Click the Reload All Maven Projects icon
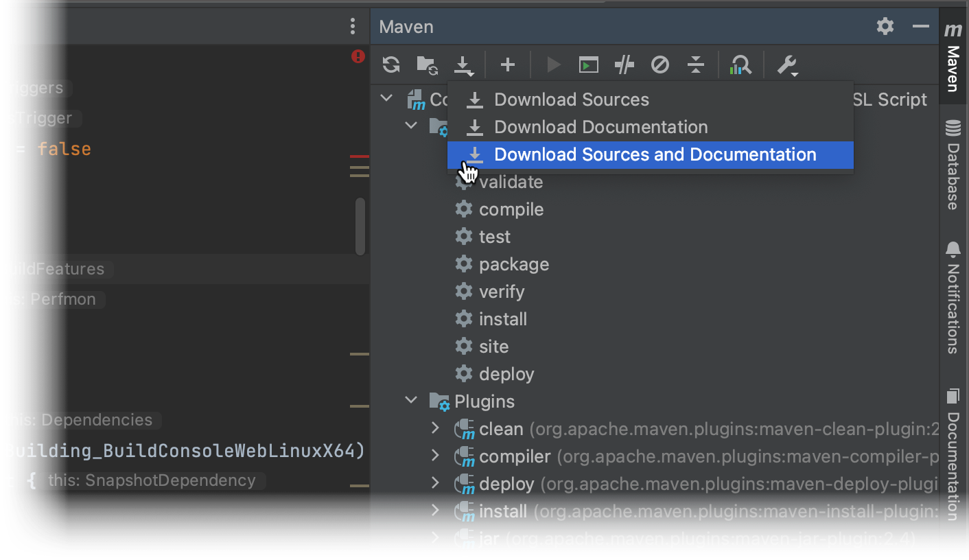Viewport: 969px width, 560px height. 390,65
